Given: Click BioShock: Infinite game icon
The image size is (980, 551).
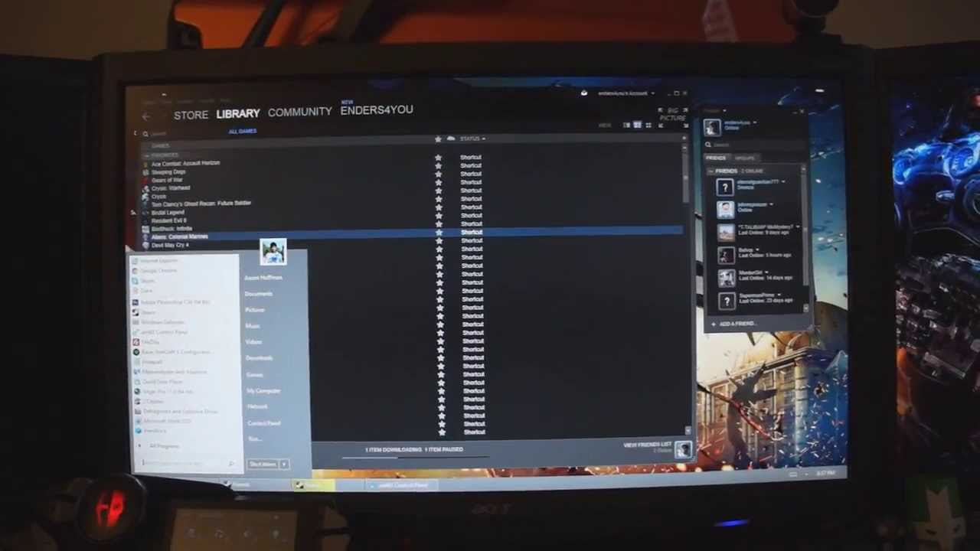Looking at the screenshot, I should [x=146, y=229].
